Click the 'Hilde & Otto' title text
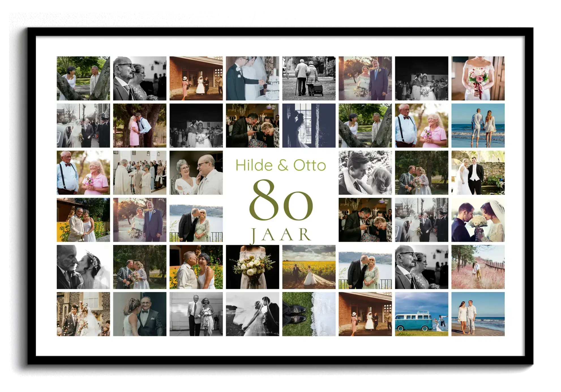561x392 pixels. pos(280,165)
